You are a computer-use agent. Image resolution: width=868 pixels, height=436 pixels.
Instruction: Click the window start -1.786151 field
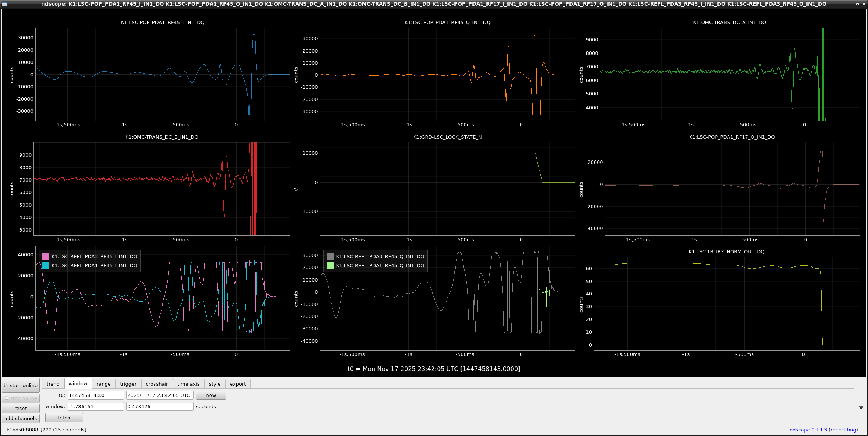(x=95, y=406)
